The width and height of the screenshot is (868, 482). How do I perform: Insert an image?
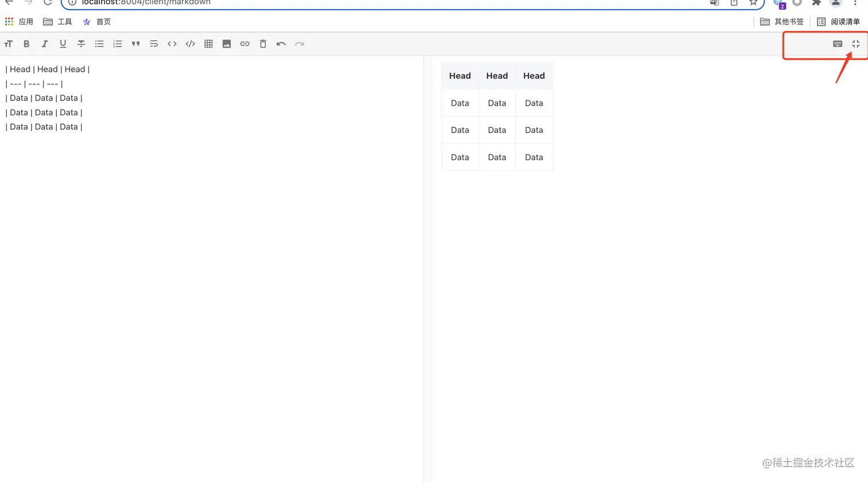(227, 44)
